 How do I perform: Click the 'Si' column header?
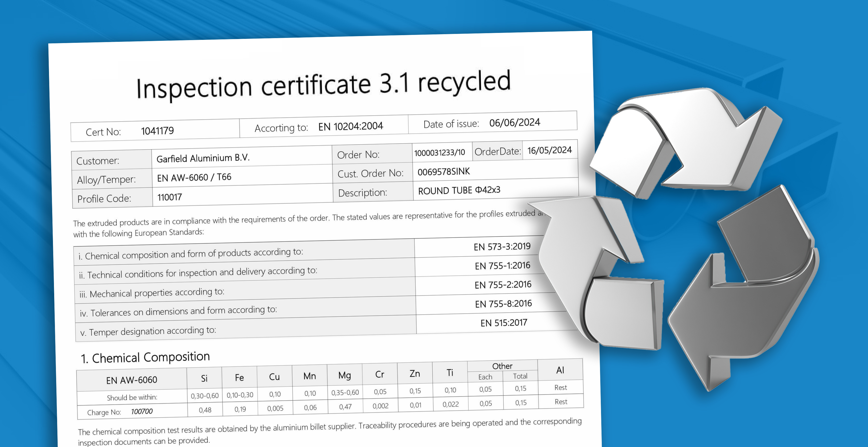point(204,378)
